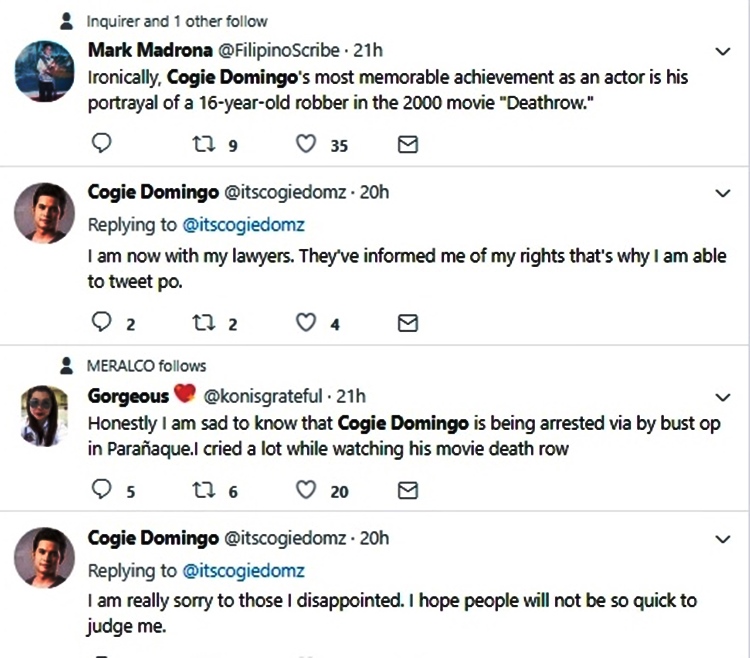Open chevron menu on Cogie's apology tweet
Screen dimensions: 750x658
[x=724, y=539]
